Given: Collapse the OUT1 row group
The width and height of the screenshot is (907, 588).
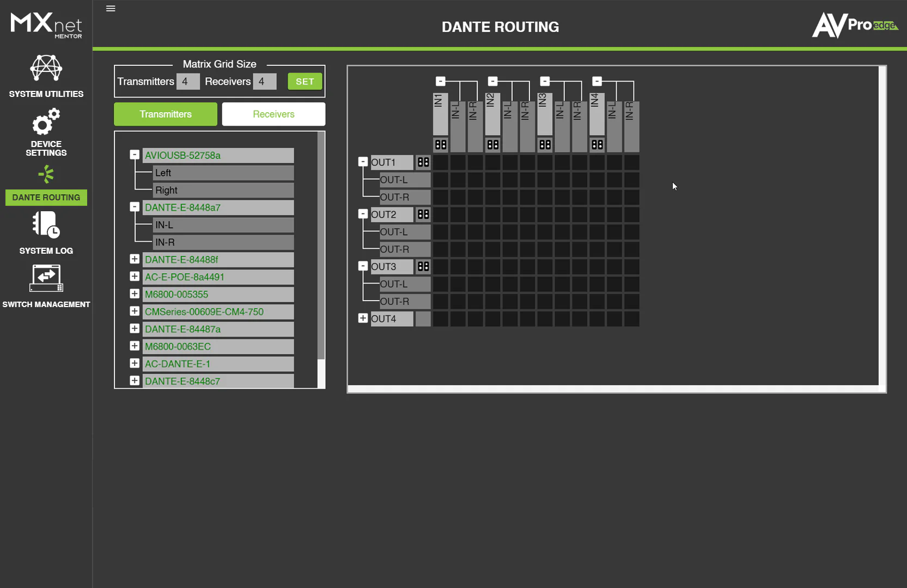Looking at the screenshot, I should (363, 162).
